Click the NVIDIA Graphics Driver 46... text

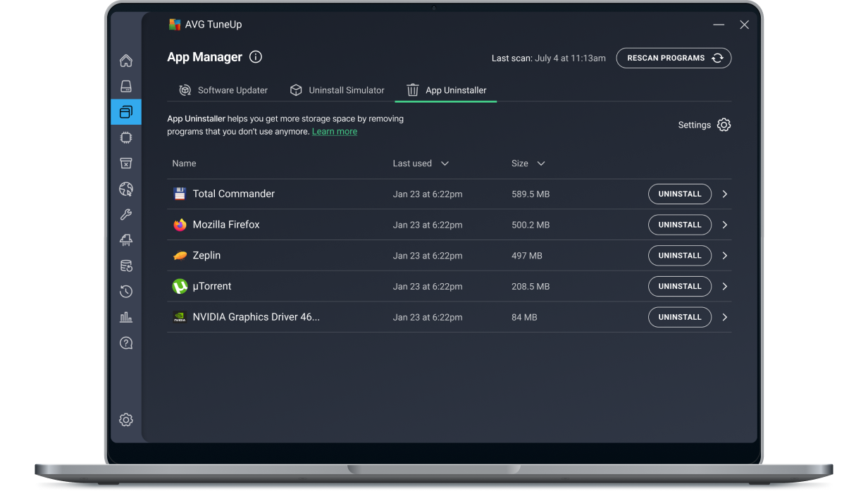[256, 317]
